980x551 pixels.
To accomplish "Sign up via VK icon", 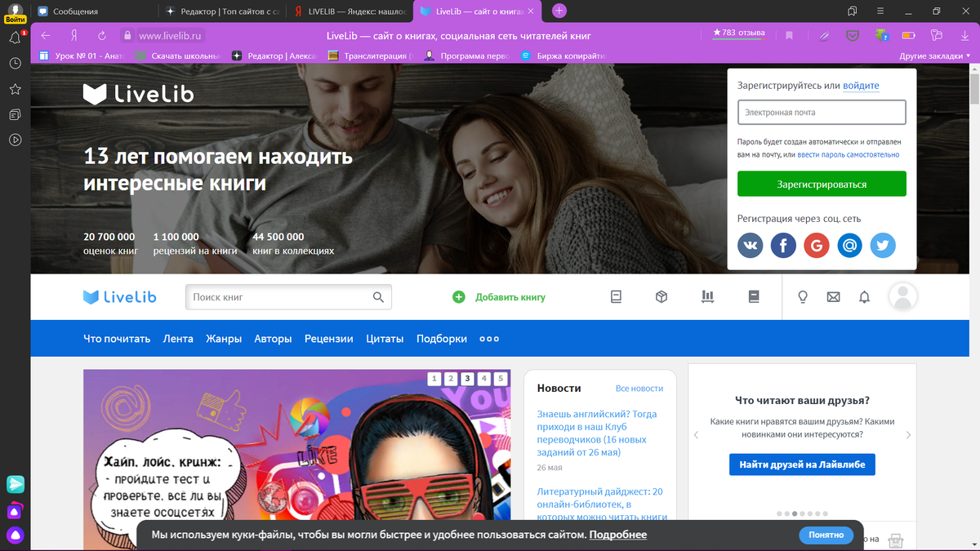I will (x=751, y=245).
